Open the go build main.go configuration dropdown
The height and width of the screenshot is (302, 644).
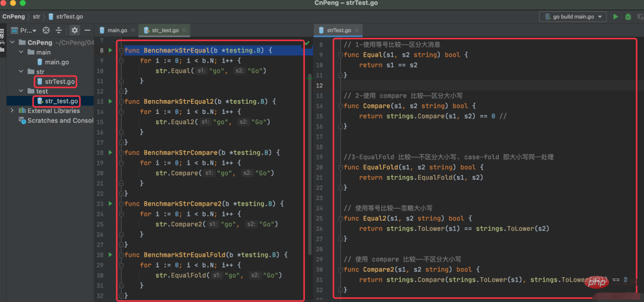[x=572, y=17]
